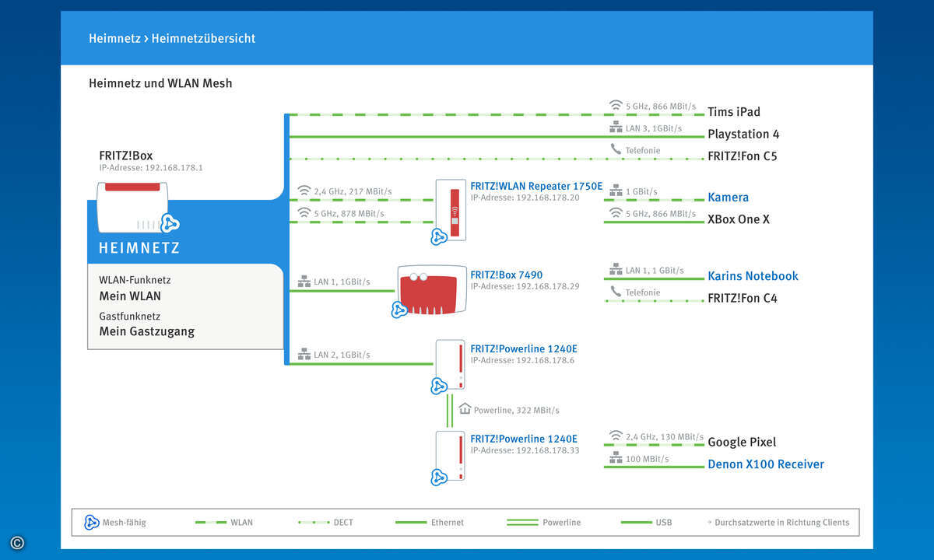Open the Karins Notebook link
Viewport: 934px width, 560px height.
(x=753, y=276)
